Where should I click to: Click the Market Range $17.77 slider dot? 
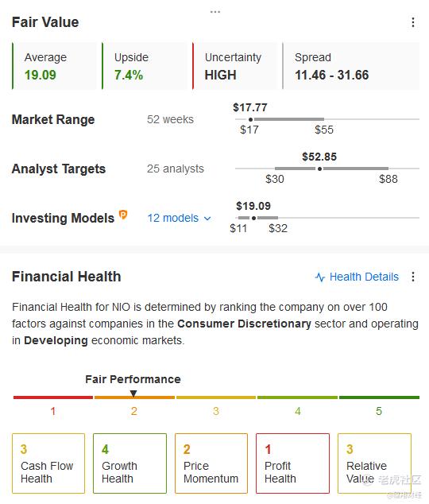click(x=251, y=119)
